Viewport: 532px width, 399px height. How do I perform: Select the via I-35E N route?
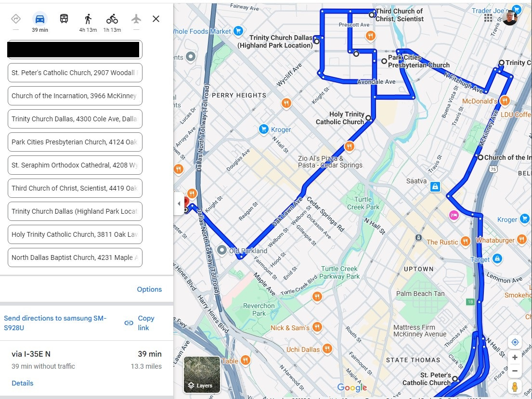[87, 368]
